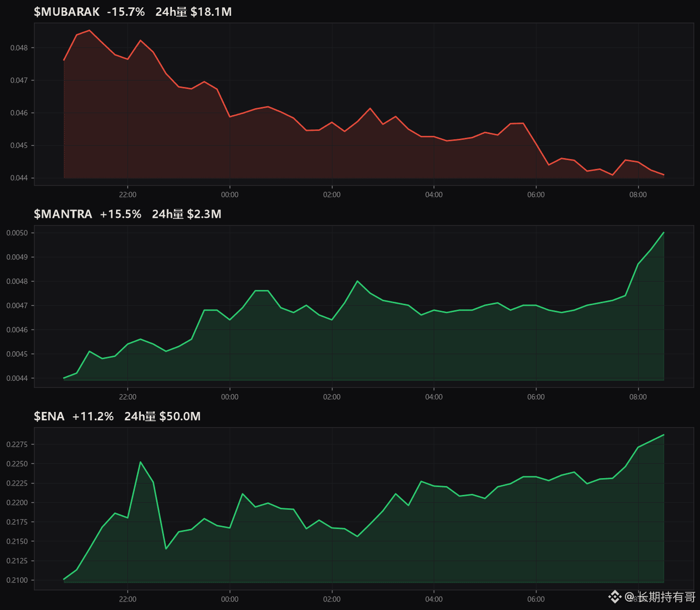The image size is (700, 610).
Task: Click the @长期持有哥 watermark username
Action: point(660,597)
